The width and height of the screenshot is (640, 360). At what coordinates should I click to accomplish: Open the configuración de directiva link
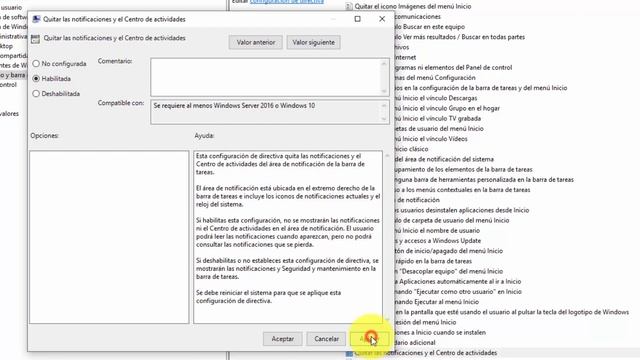pos(287,2)
